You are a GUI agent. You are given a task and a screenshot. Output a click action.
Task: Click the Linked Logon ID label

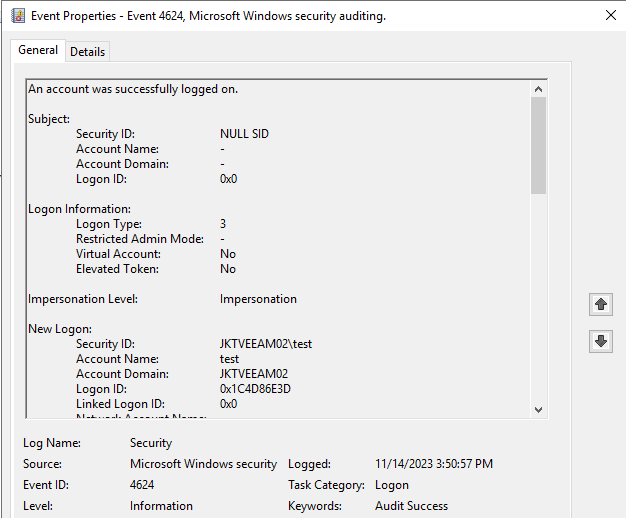(120, 404)
